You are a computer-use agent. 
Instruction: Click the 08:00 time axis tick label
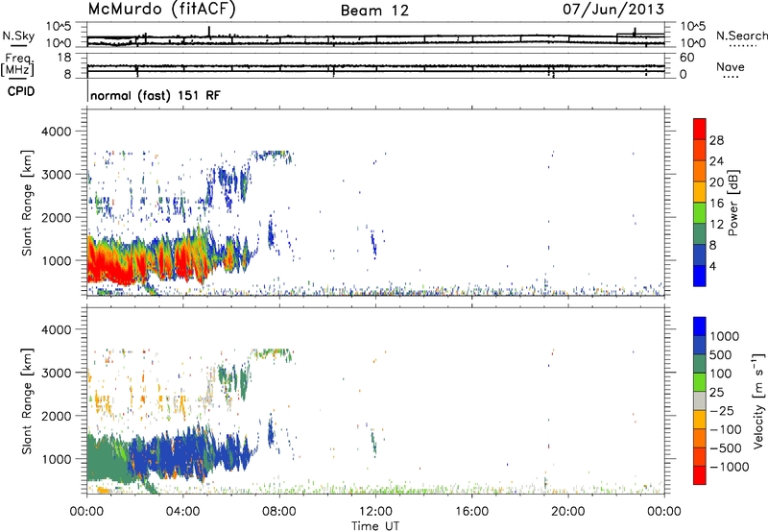(x=279, y=512)
